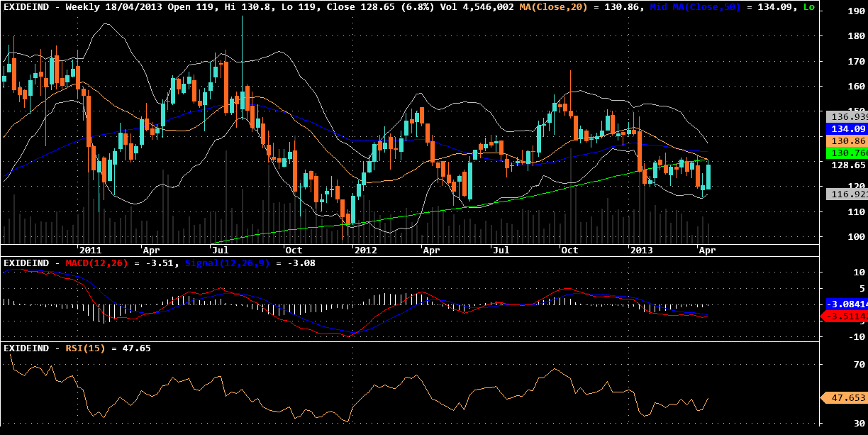
Task: Click the gray 136.939 upper band tag
Action: (847, 116)
